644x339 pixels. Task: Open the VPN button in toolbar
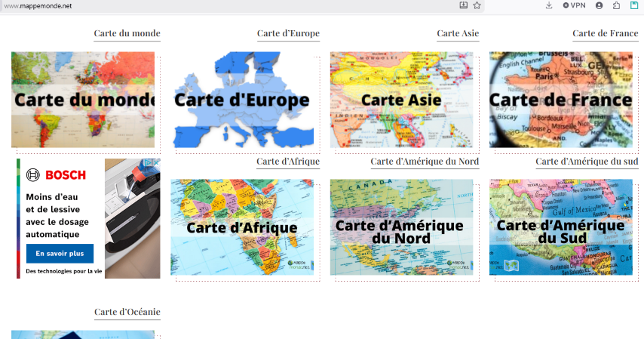point(574,5)
